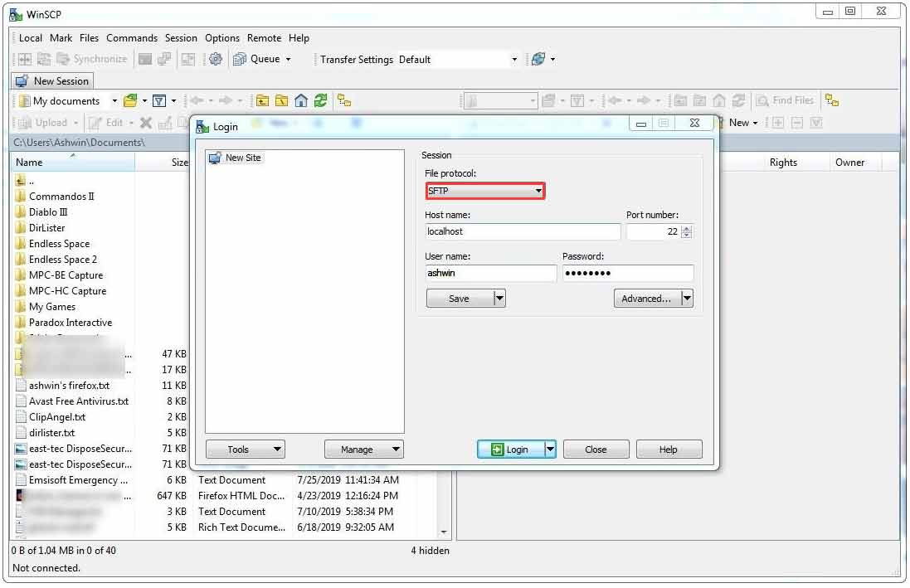The width and height of the screenshot is (910, 588).
Task: Open the Session menu
Action: tap(181, 38)
